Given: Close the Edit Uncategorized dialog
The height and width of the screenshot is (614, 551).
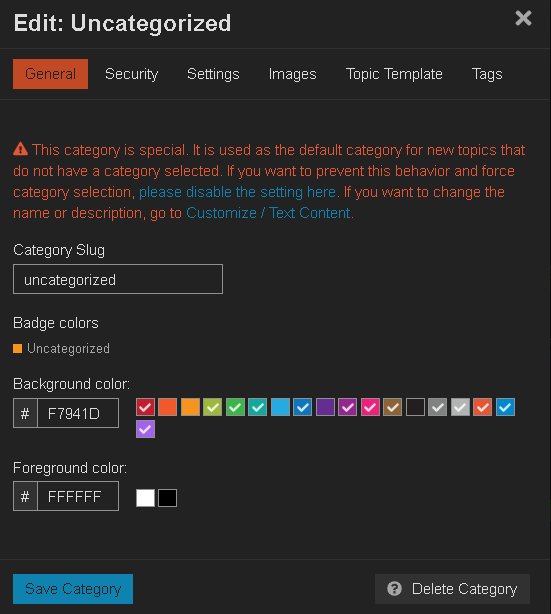Looking at the screenshot, I should 523,18.
